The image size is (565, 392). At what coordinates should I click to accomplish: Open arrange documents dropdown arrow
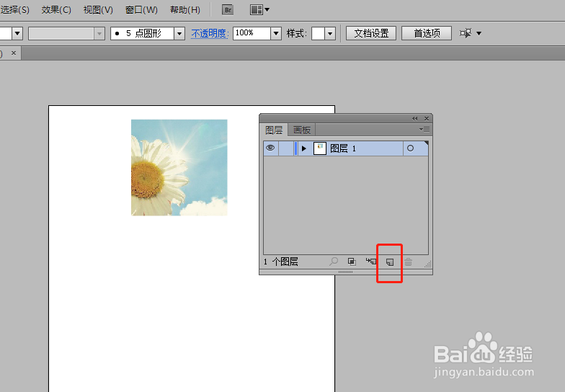coord(267,10)
